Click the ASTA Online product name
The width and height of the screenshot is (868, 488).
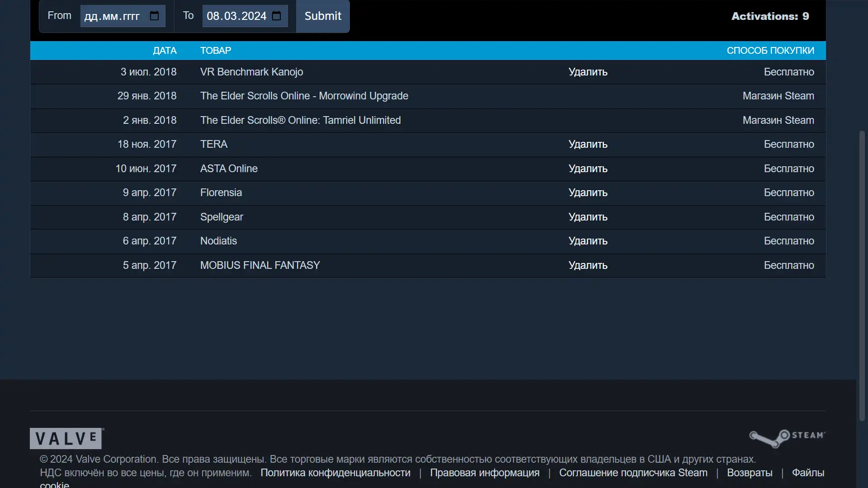(x=229, y=169)
